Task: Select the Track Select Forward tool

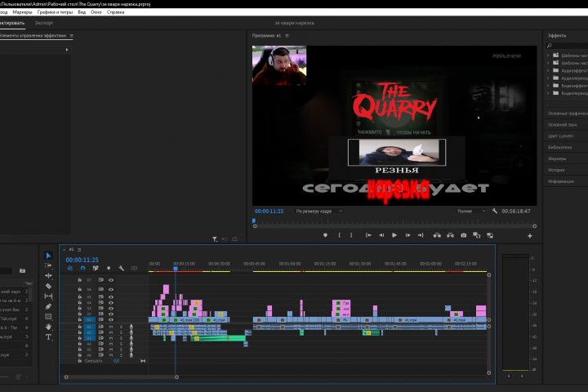Action: (x=48, y=265)
